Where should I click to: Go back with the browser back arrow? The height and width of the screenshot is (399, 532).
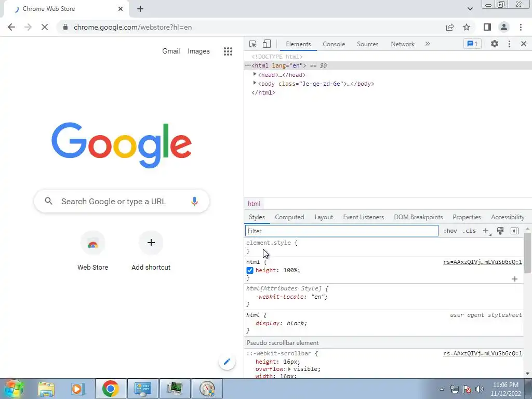pos(11,27)
